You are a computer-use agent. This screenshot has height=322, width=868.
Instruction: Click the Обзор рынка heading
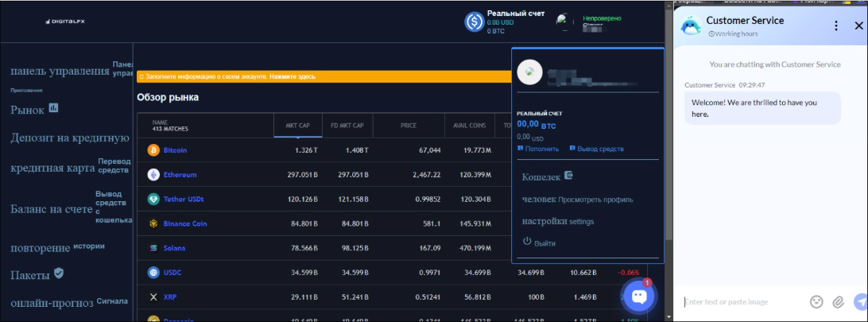coord(168,97)
